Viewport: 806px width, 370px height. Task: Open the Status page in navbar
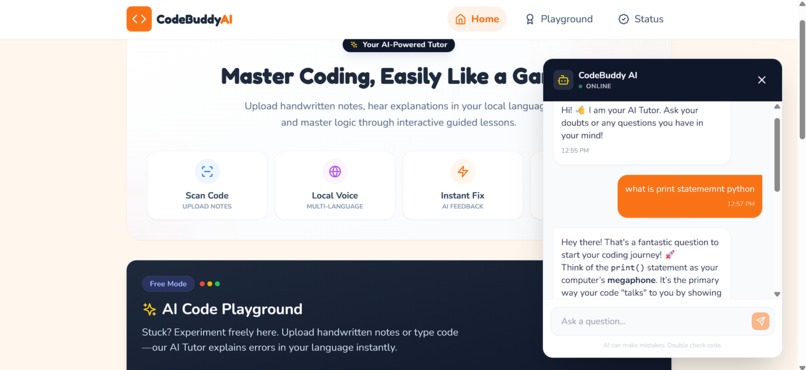640,19
